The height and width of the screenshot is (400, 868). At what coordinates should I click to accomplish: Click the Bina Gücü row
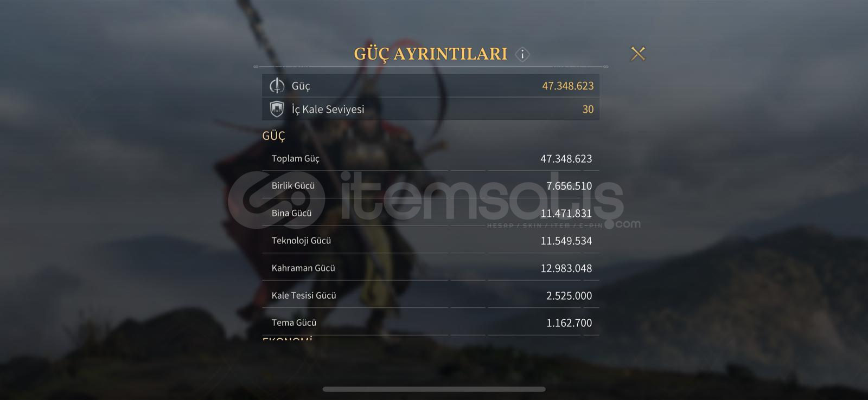pos(431,213)
